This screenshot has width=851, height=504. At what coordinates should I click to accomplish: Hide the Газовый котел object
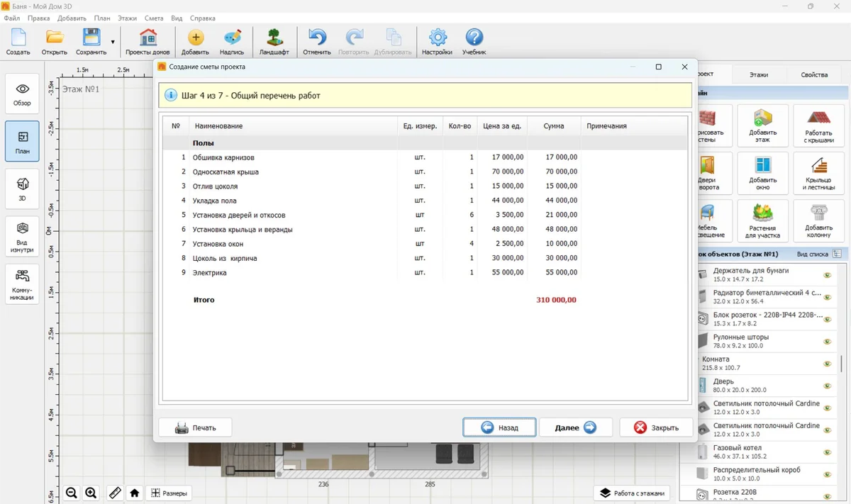827,452
